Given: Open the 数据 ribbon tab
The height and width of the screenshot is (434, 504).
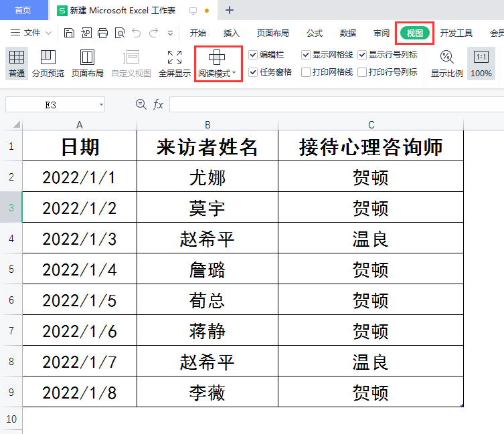Looking at the screenshot, I should tap(348, 33).
